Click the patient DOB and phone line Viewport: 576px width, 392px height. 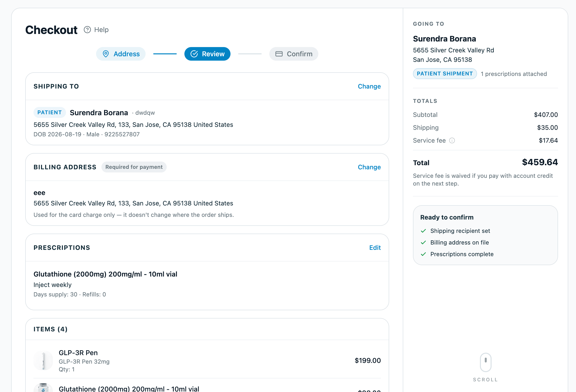coord(87,134)
